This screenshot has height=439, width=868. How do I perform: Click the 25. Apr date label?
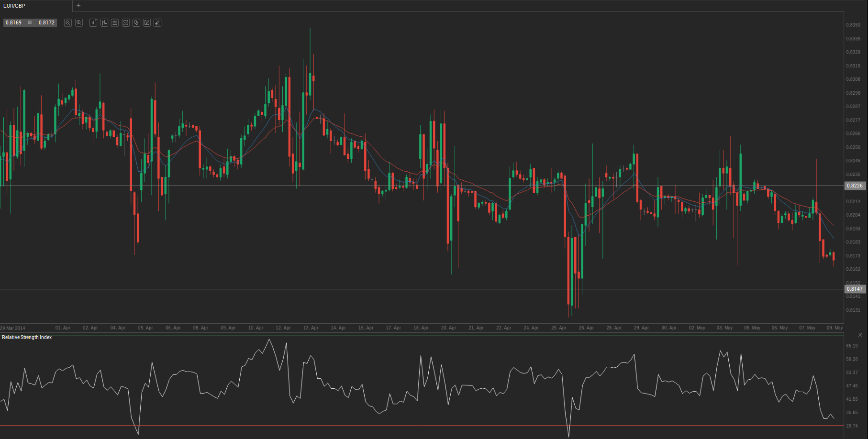click(x=558, y=328)
